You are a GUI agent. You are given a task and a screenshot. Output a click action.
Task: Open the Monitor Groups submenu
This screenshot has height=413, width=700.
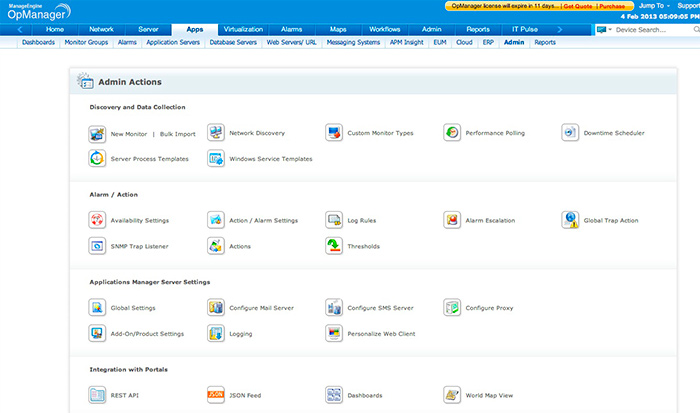[x=86, y=42]
